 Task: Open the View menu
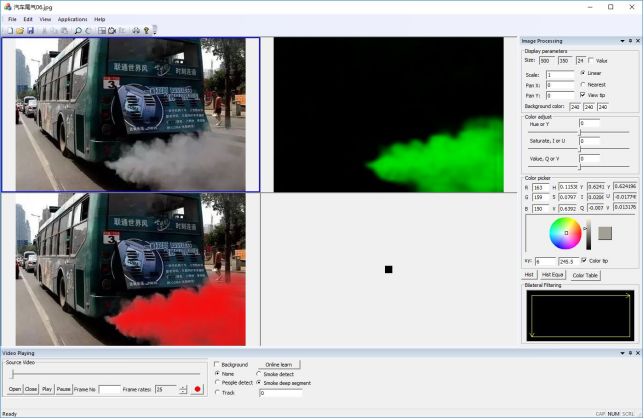45,19
